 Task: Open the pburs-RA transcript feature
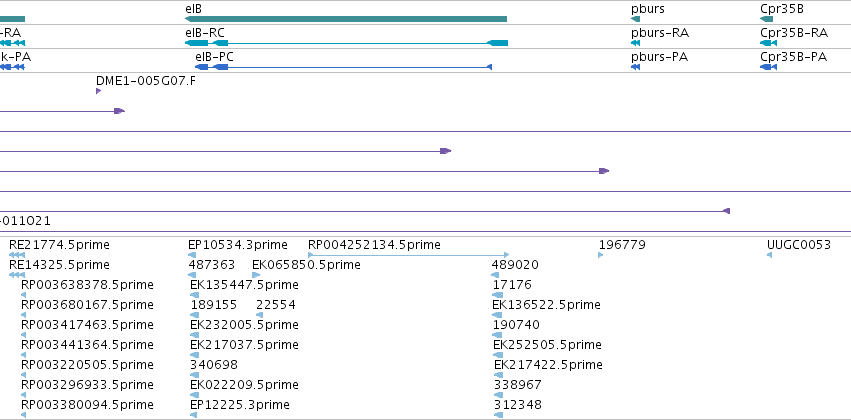[x=636, y=43]
